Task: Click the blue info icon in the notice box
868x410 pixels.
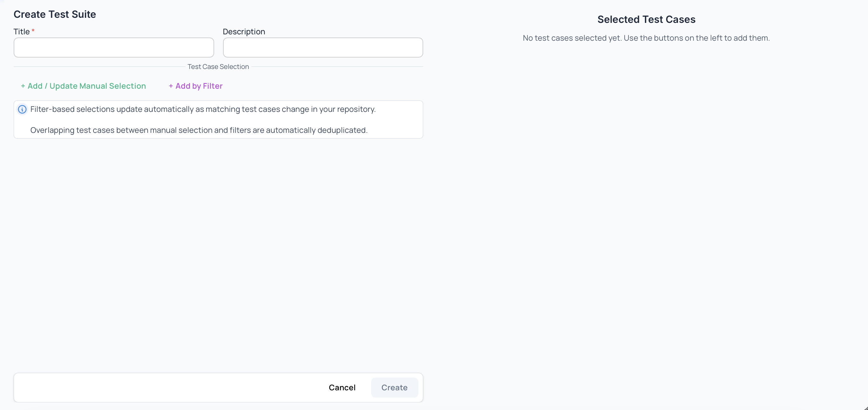Action: 22,109
